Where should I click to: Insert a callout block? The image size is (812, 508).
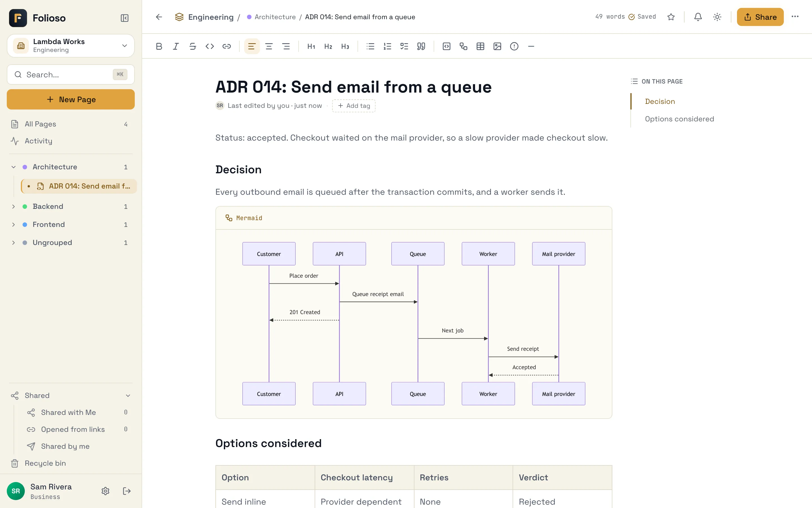(x=514, y=46)
